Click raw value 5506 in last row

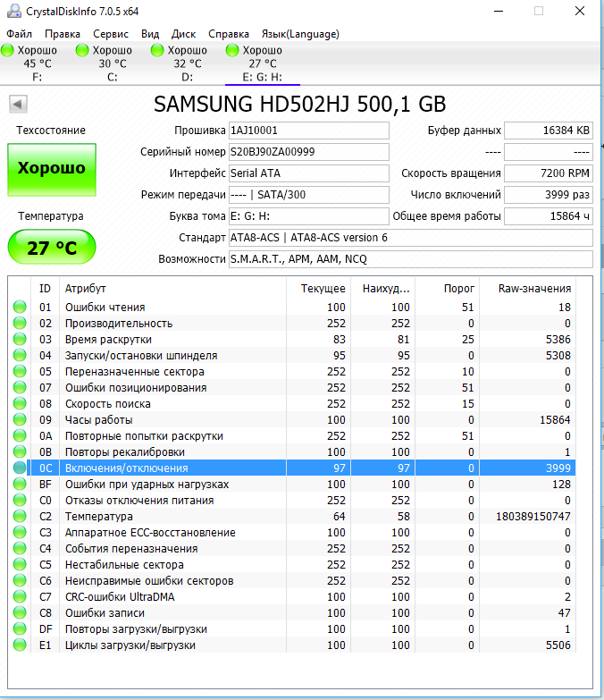click(558, 645)
